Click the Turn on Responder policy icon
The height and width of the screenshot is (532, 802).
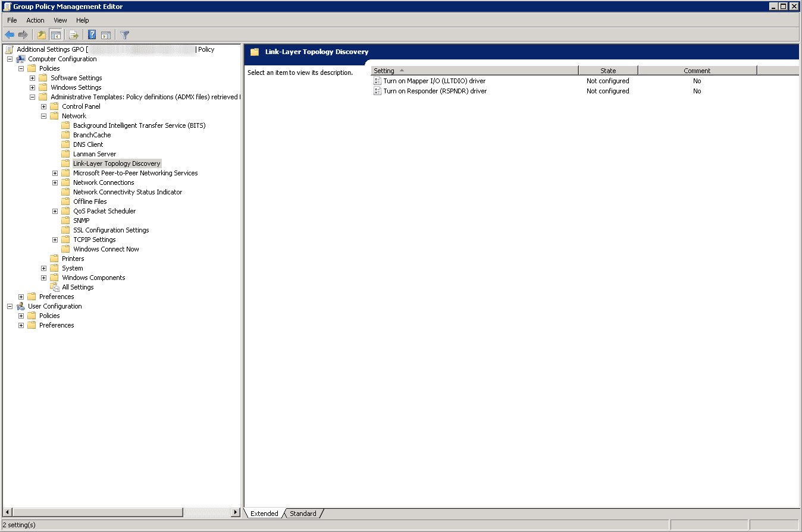click(x=377, y=91)
